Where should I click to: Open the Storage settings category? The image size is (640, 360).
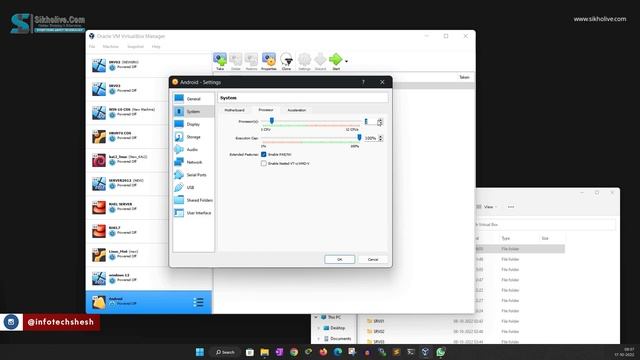coord(193,137)
